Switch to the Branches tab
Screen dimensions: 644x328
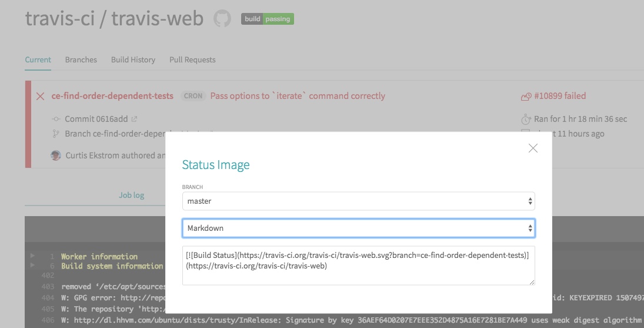click(81, 59)
